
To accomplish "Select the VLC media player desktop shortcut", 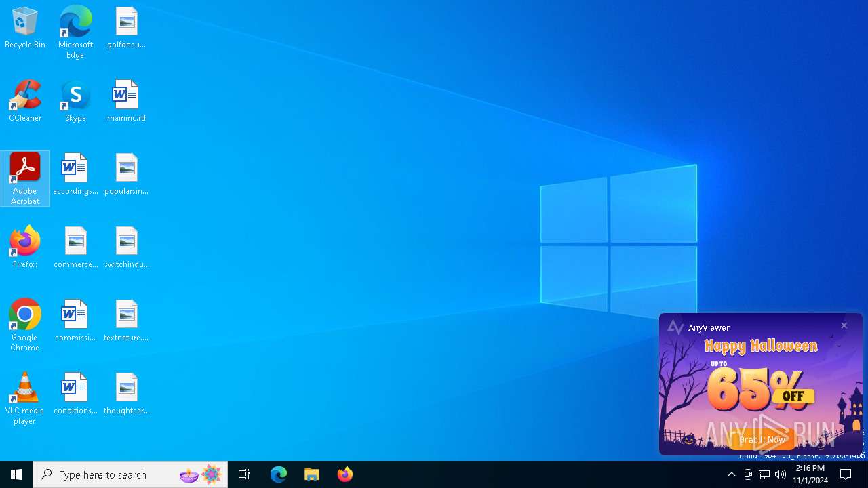I will coord(25,399).
